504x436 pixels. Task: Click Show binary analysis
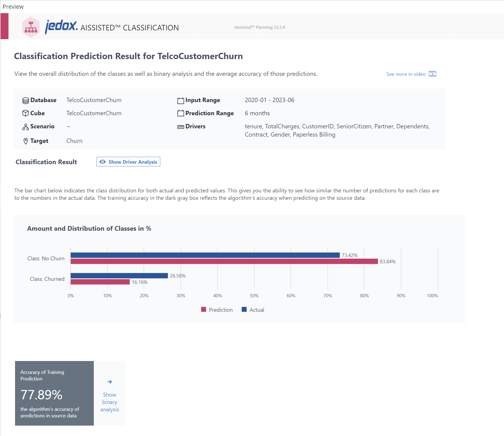pos(109,402)
